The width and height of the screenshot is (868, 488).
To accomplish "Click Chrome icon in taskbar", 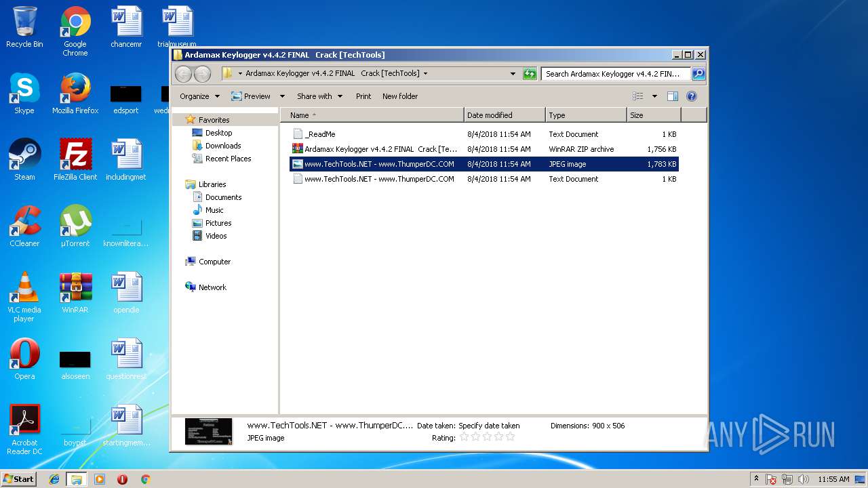I will [145, 479].
